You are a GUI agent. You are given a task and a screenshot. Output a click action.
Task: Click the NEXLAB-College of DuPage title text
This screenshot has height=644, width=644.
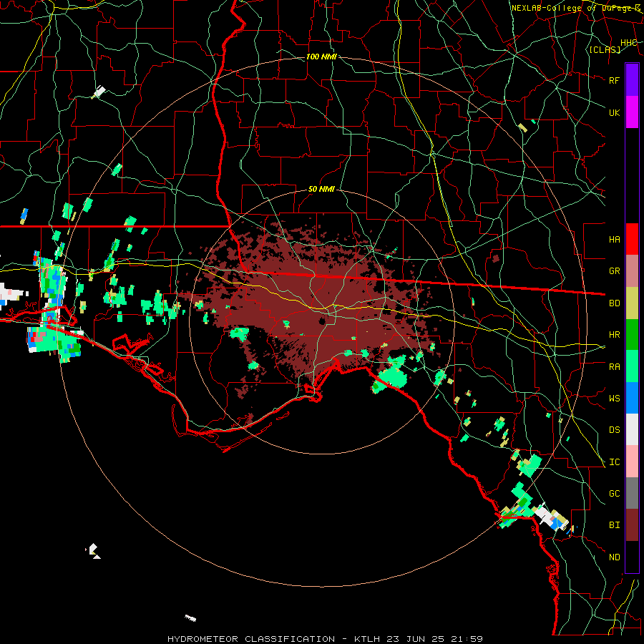point(576,8)
